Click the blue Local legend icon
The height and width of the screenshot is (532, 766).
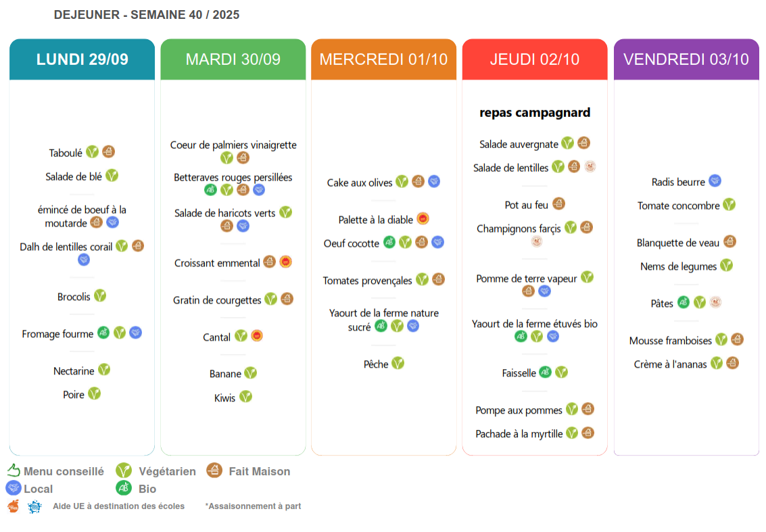point(13,488)
